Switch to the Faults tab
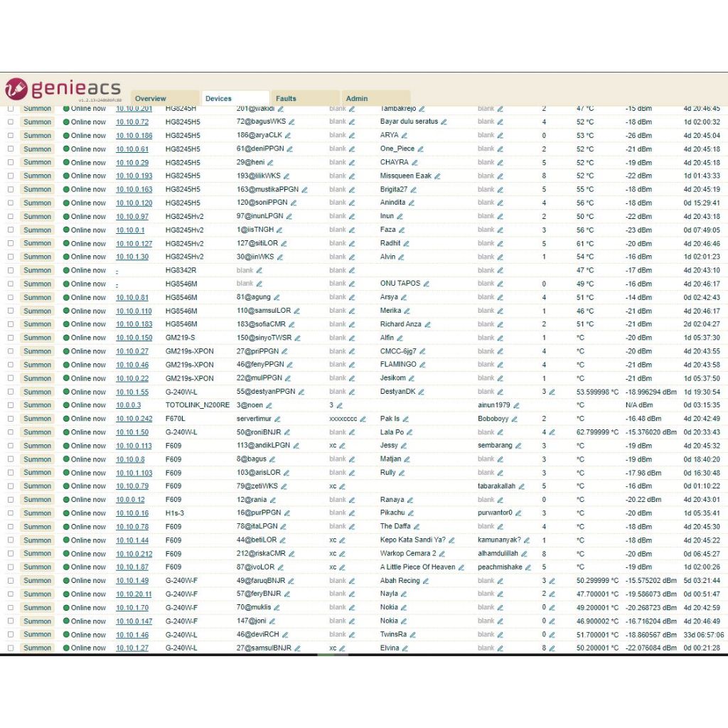Image resolution: width=728 pixels, height=728 pixels. pyautogui.click(x=286, y=99)
